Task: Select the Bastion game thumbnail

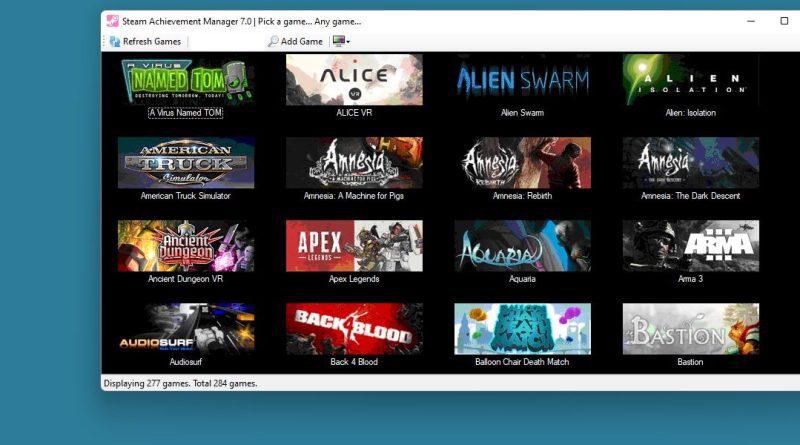Action: [x=691, y=329]
